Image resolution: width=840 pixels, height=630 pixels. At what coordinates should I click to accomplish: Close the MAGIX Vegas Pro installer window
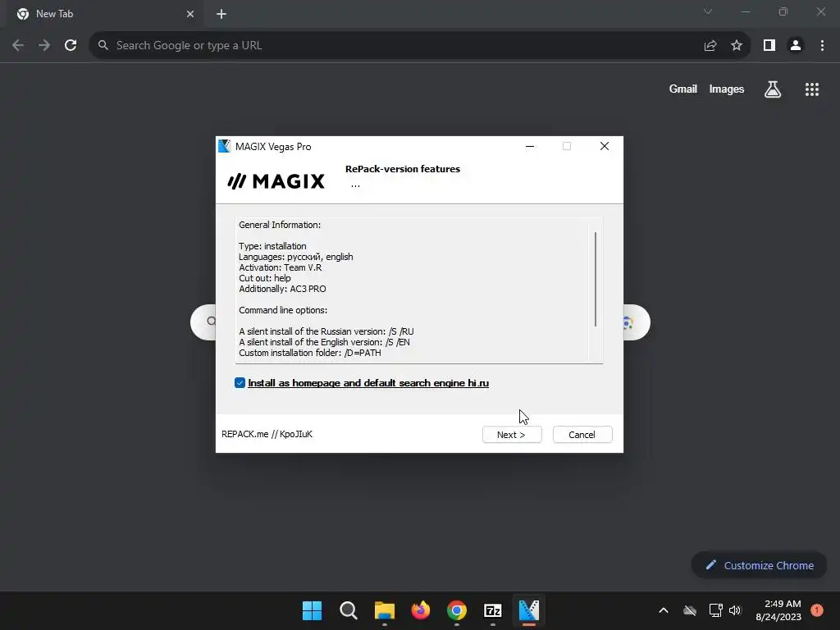pos(605,146)
